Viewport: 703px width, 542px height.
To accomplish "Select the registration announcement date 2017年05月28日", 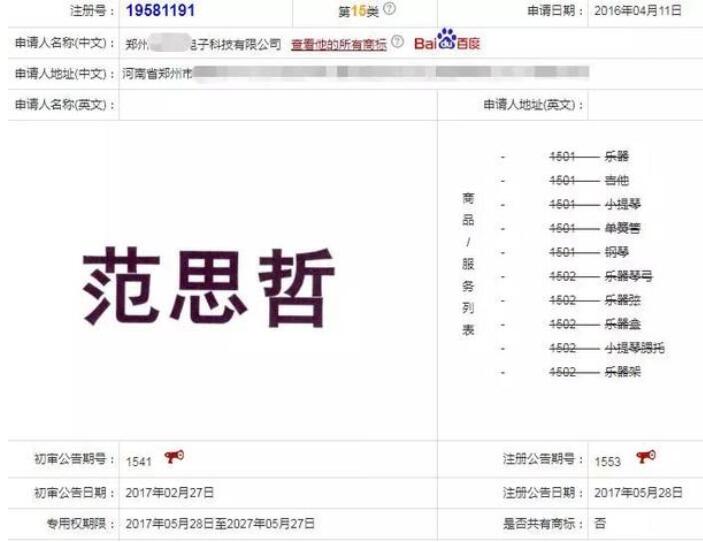I will tap(638, 493).
